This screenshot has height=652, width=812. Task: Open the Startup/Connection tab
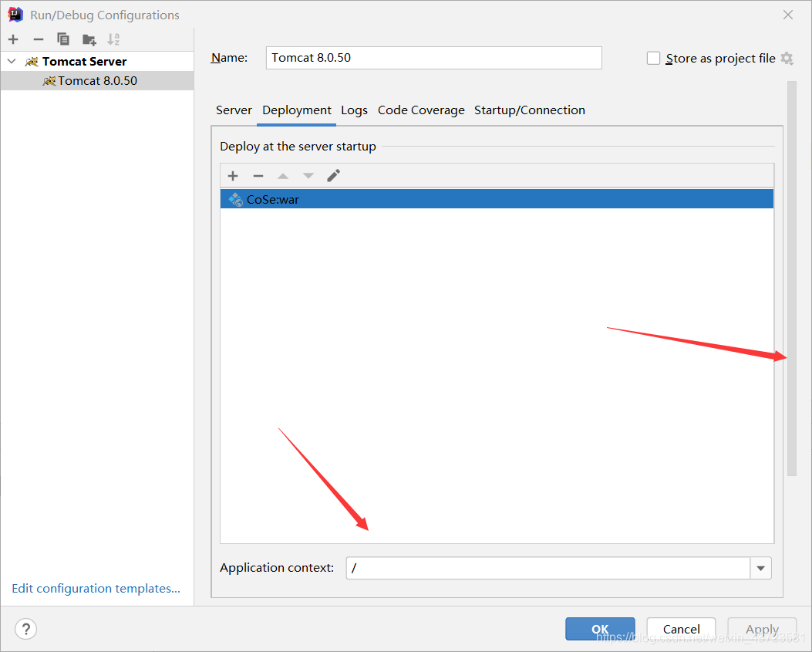click(x=529, y=110)
